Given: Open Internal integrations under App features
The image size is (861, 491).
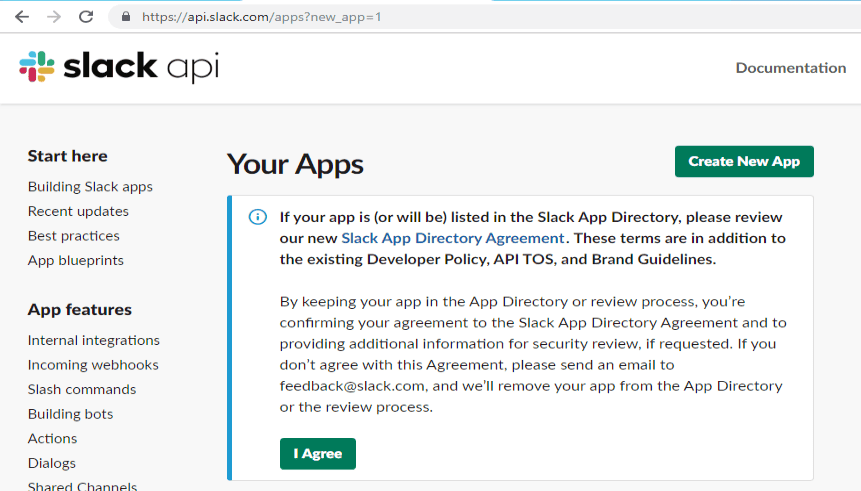Looking at the screenshot, I should tap(94, 341).
